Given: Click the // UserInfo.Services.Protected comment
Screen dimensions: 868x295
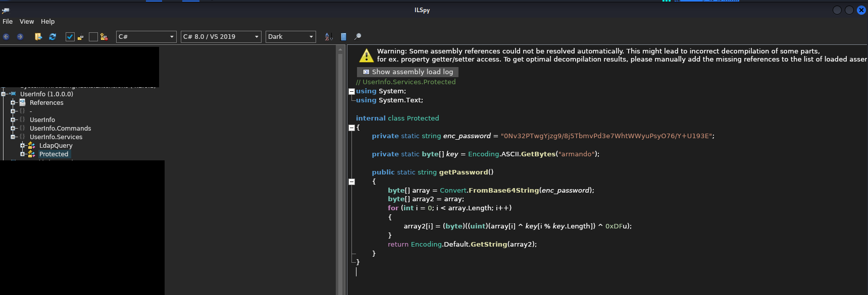Looking at the screenshot, I should [x=405, y=82].
